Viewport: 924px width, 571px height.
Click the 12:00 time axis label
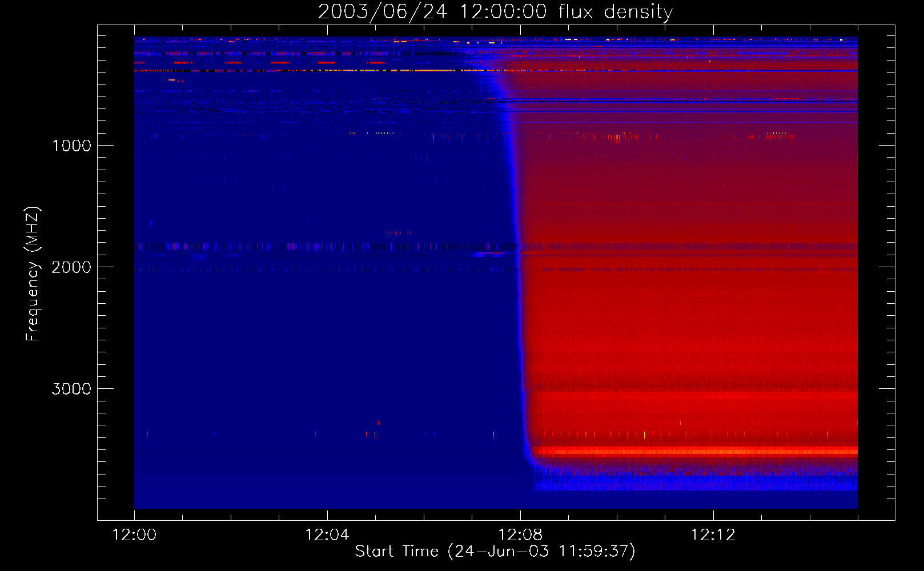point(134,535)
